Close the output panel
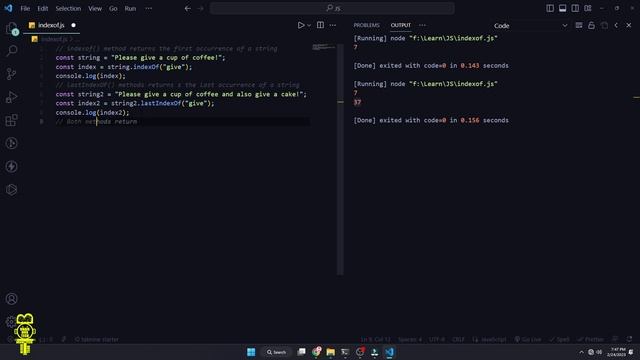Screen dimensions: 640x360 click(x=629, y=25)
